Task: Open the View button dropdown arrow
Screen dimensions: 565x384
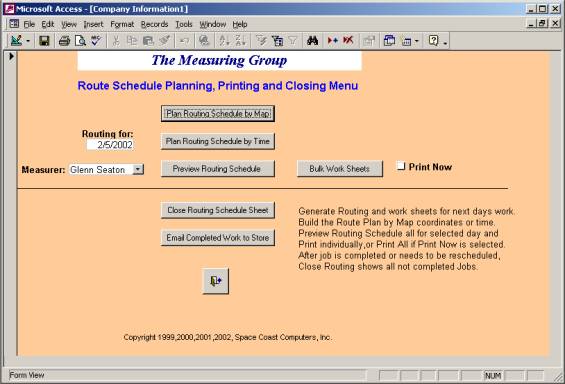Action: [28, 41]
